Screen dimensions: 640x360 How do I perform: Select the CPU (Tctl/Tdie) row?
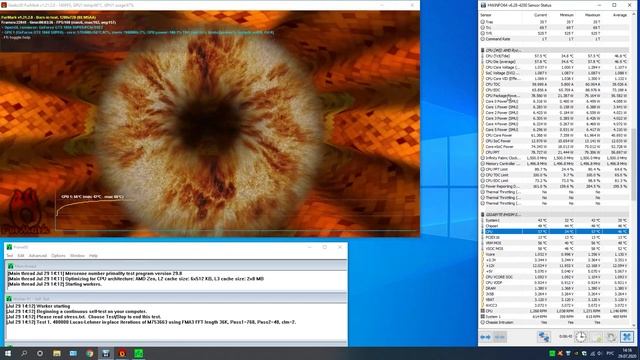(x=555, y=56)
